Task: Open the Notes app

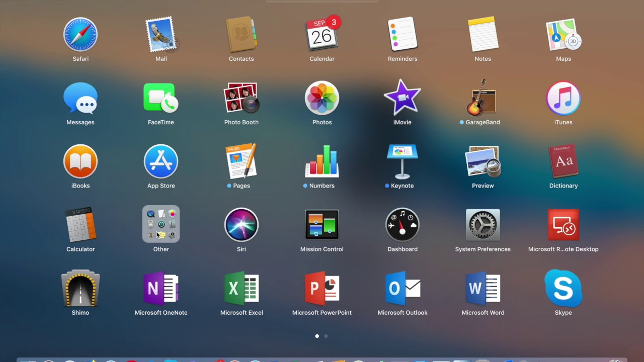Action: pos(483,35)
